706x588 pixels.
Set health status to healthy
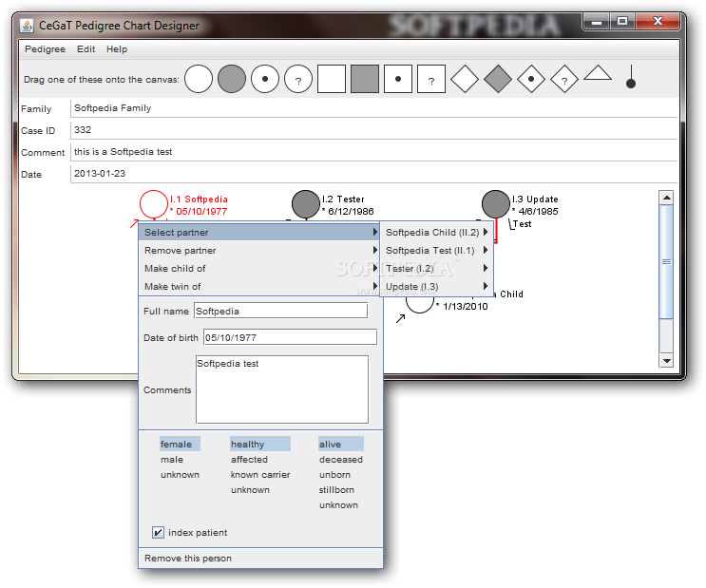tap(259, 444)
